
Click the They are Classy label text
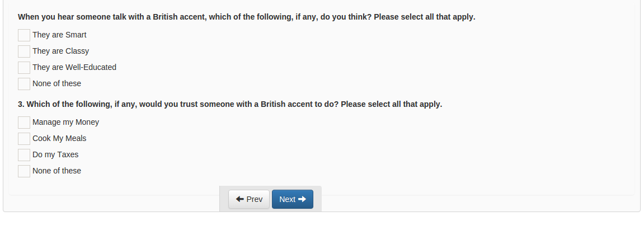click(x=60, y=51)
